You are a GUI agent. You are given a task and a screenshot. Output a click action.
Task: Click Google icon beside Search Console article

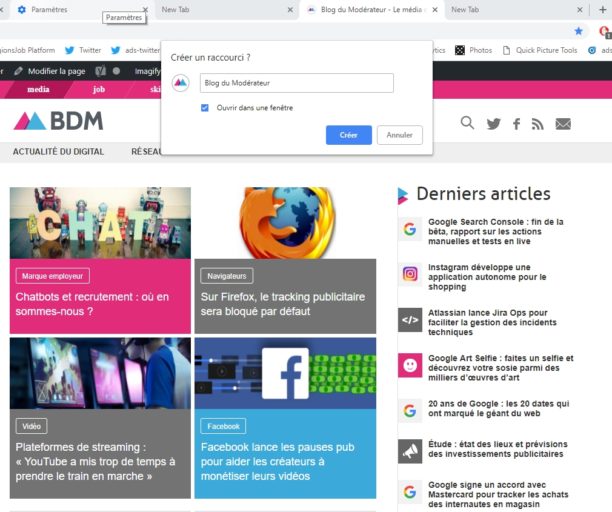(x=410, y=229)
